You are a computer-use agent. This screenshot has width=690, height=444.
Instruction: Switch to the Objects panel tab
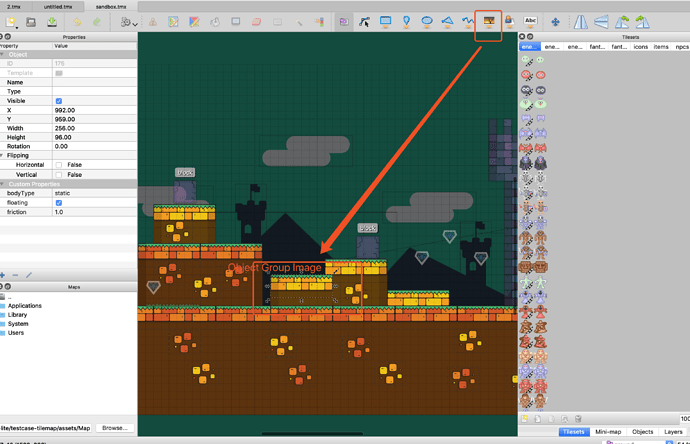point(642,432)
